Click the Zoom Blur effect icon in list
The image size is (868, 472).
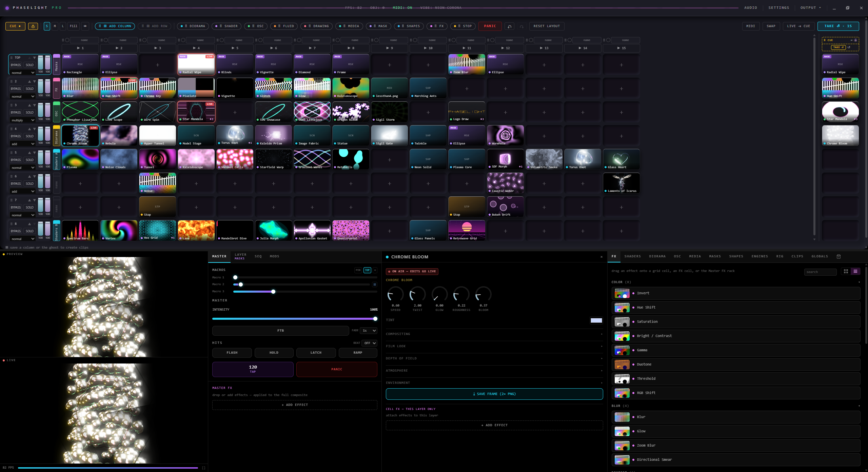[x=622, y=446]
